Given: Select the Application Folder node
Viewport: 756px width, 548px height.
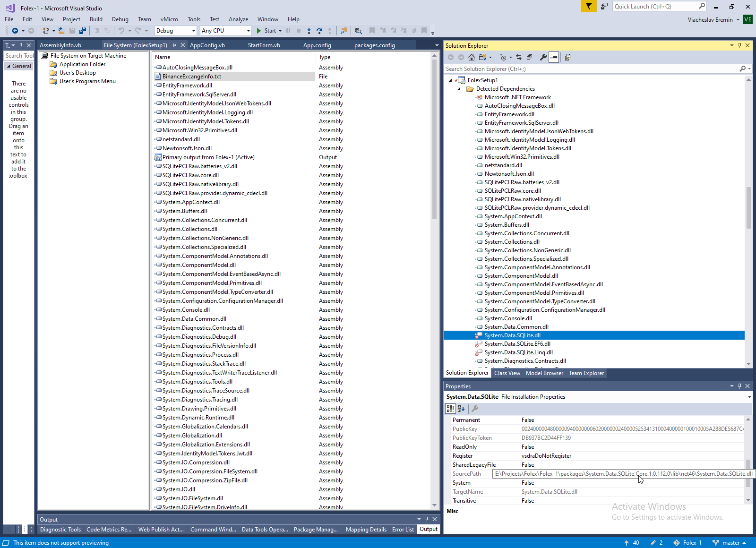Looking at the screenshot, I should [82, 64].
